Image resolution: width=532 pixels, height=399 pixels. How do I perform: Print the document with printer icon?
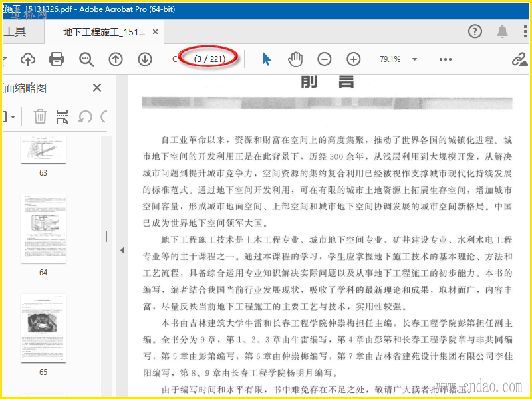point(57,59)
